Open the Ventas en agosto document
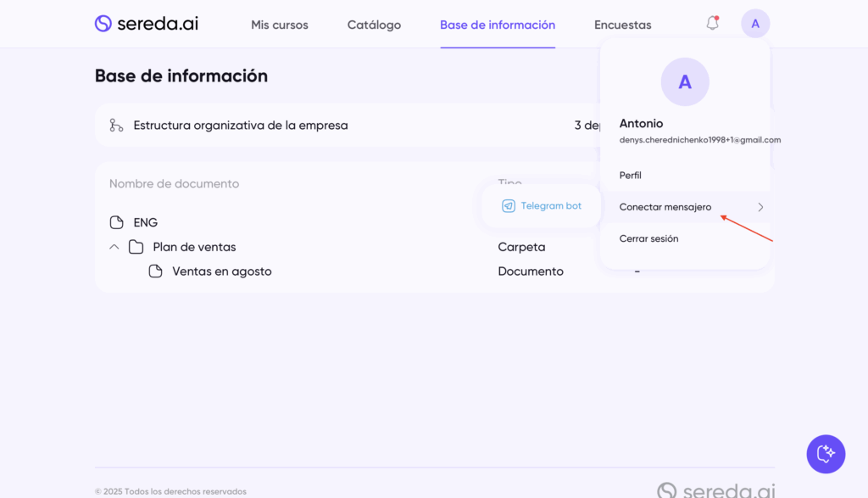Viewport: 868px width, 498px height. (222, 271)
